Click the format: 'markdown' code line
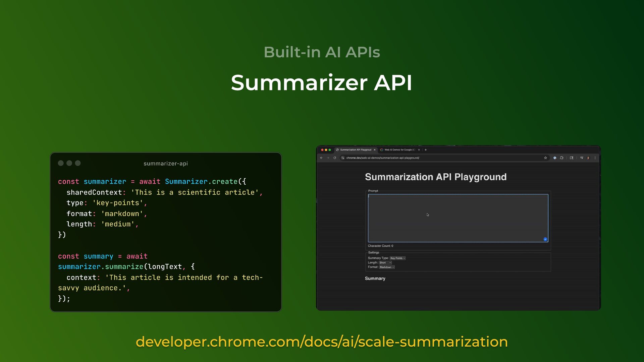The image size is (644, 362). [x=107, y=214]
